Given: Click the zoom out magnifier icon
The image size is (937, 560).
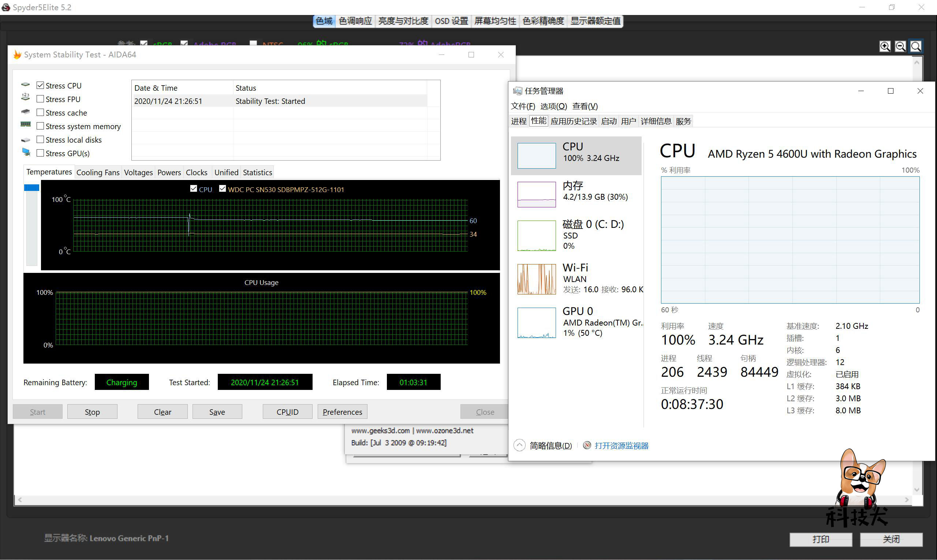Looking at the screenshot, I should pyautogui.click(x=900, y=46).
